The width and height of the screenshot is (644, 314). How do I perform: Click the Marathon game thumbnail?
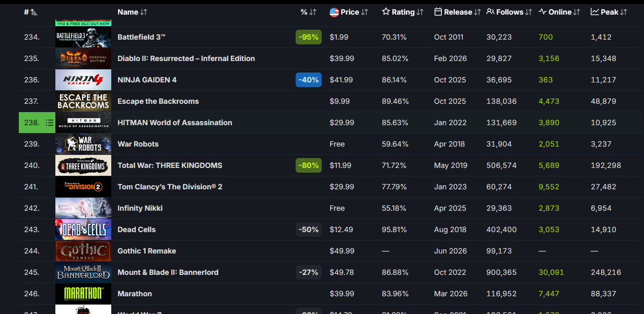83,294
